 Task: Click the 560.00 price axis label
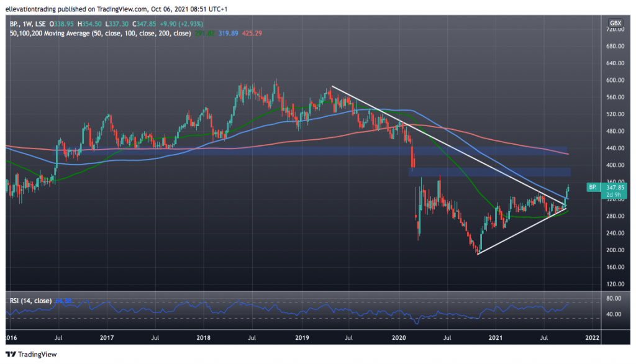pyautogui.click(x=615, y=98)
